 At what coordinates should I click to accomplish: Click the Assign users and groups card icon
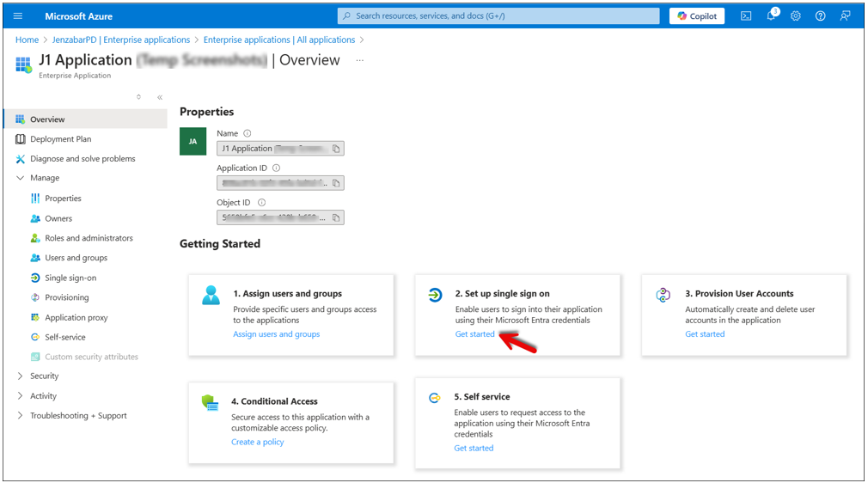click(x=211, y=296)
